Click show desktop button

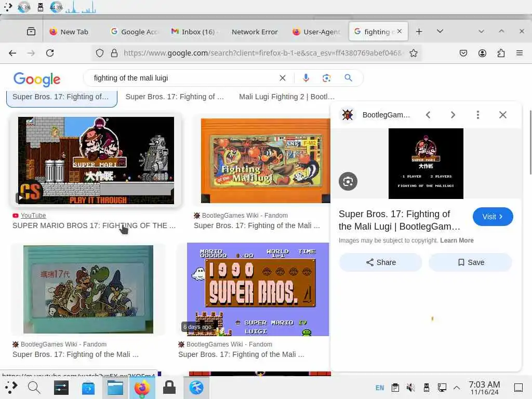coord(518,388)
